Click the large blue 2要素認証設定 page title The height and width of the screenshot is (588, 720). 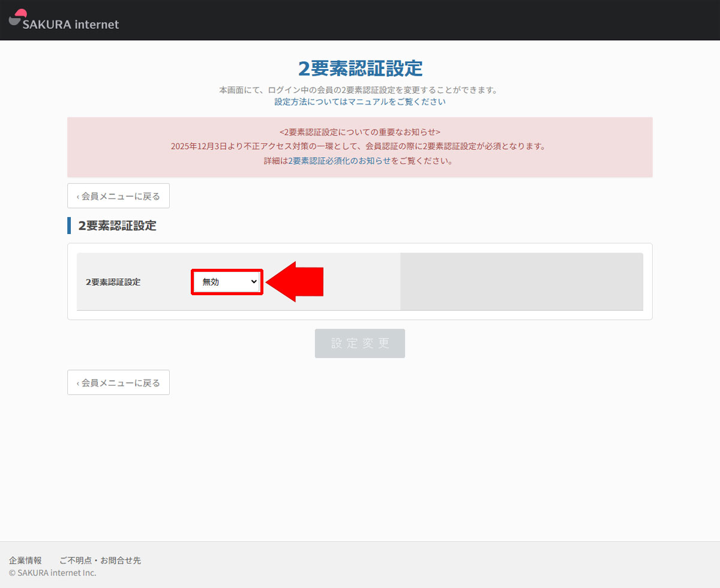click(x=360, y=68)
